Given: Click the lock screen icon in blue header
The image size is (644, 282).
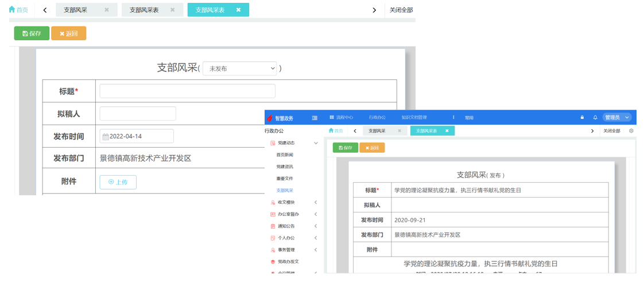Looking at the screenshot, I should [x=582, y=117].
